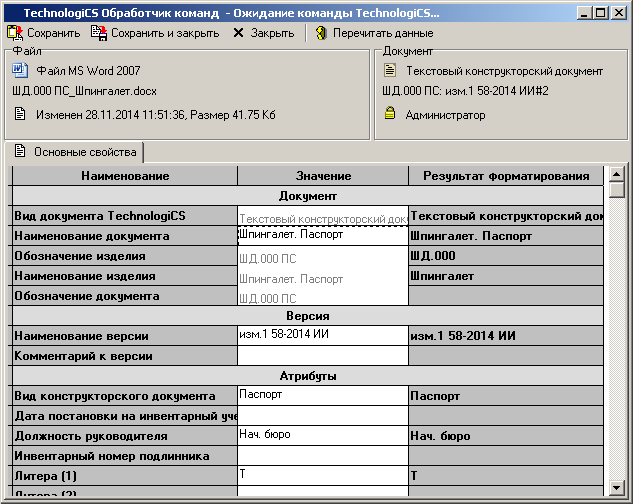Click the text constructor document icon

pyautogui.click(x=390, y=71)
